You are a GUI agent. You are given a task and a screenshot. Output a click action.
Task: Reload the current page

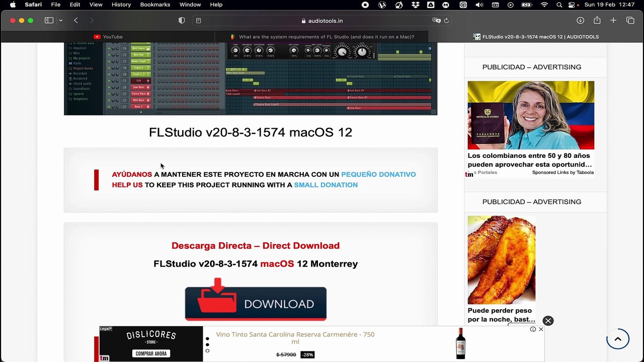pyautogui.click(x=446, y=21)
